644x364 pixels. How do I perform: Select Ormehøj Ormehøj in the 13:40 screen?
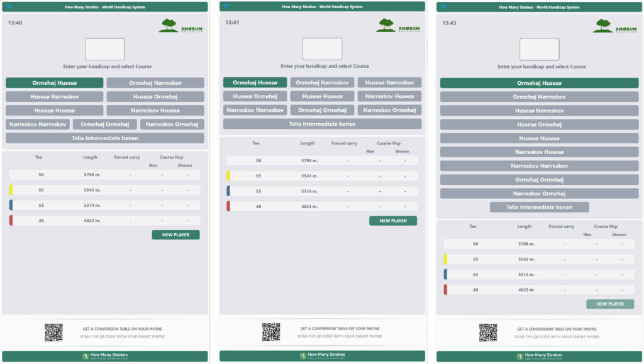[x=105, y=124]
